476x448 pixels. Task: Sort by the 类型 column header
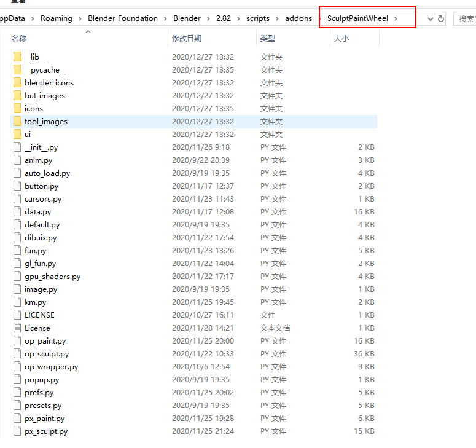pos(267,39)
